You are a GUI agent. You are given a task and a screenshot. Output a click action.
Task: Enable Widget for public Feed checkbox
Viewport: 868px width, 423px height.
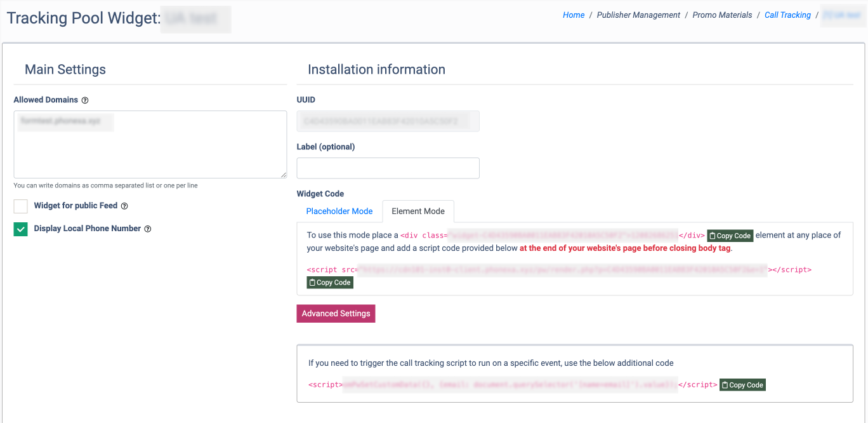[21, 206]
